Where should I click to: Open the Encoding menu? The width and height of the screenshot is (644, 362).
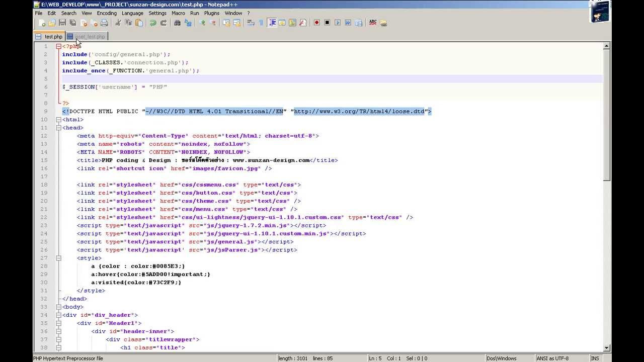(107, 13)
